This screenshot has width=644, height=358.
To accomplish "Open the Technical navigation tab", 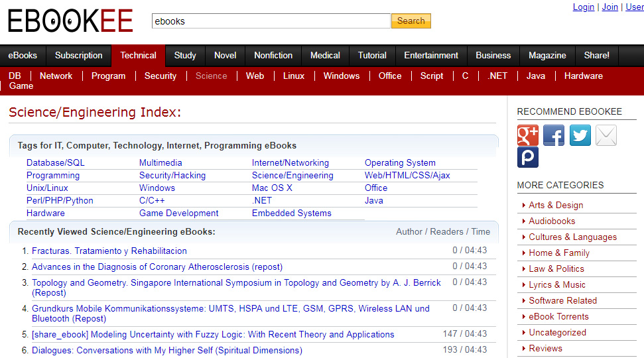I will click(139, 56).
